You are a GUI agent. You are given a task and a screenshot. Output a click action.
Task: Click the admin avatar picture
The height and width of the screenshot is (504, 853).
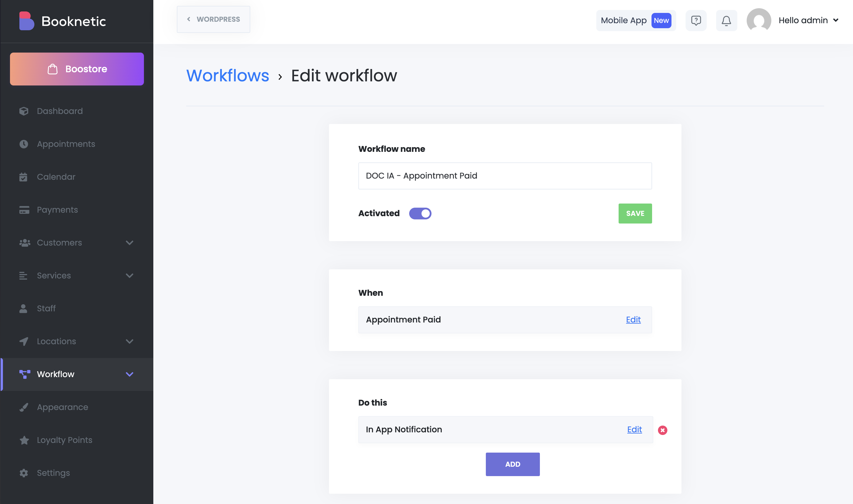pos(758,20)
